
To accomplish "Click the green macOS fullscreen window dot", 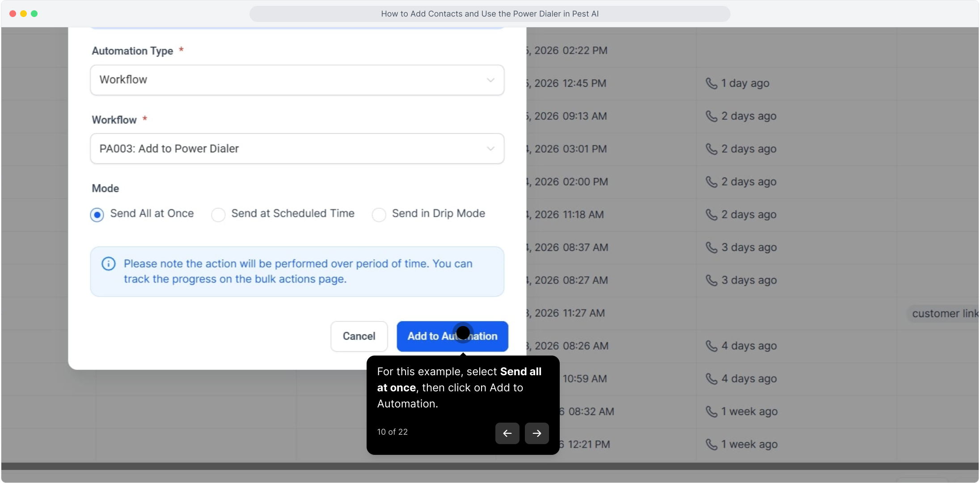I will pyautogui.click(x=34, y=14).
